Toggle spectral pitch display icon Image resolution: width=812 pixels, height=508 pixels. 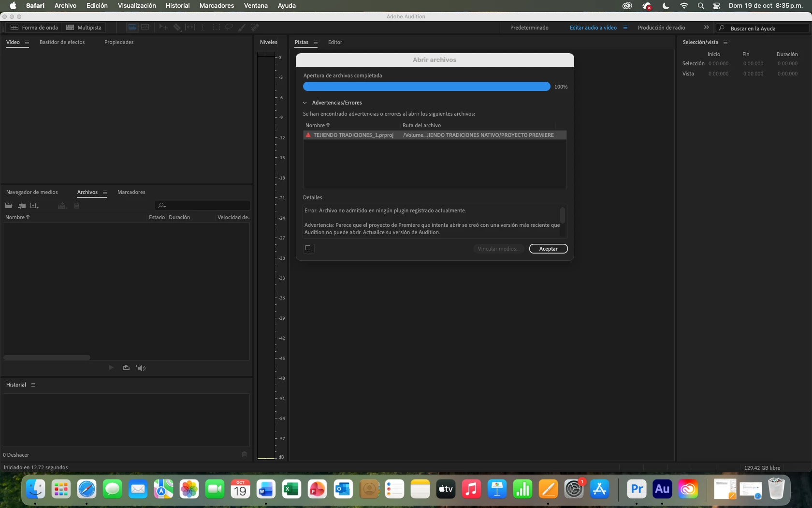tap(145, 28)
